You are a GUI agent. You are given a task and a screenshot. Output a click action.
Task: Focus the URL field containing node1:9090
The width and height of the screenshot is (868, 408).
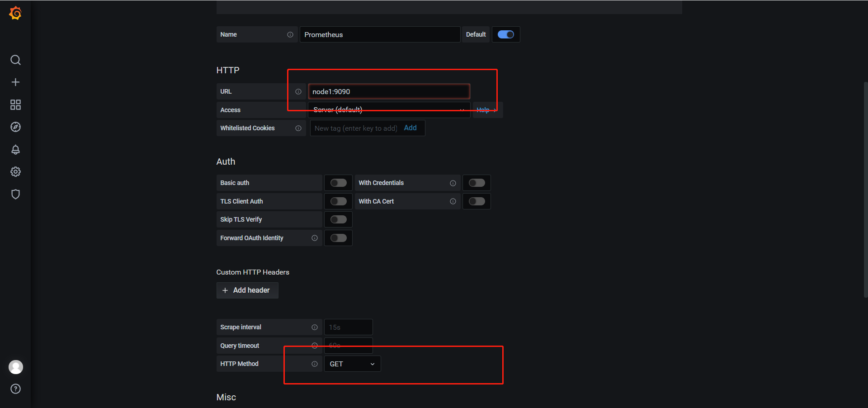tap(389, 91)
